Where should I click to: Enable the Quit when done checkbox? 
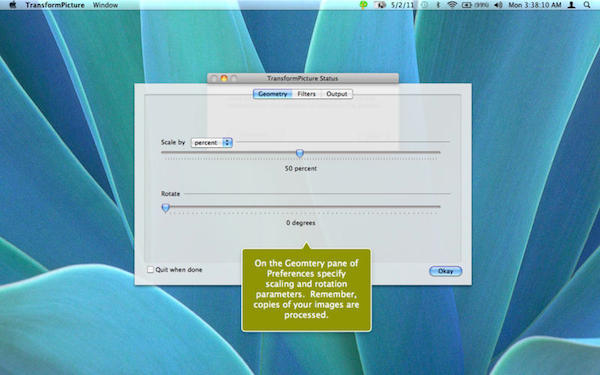150,270
